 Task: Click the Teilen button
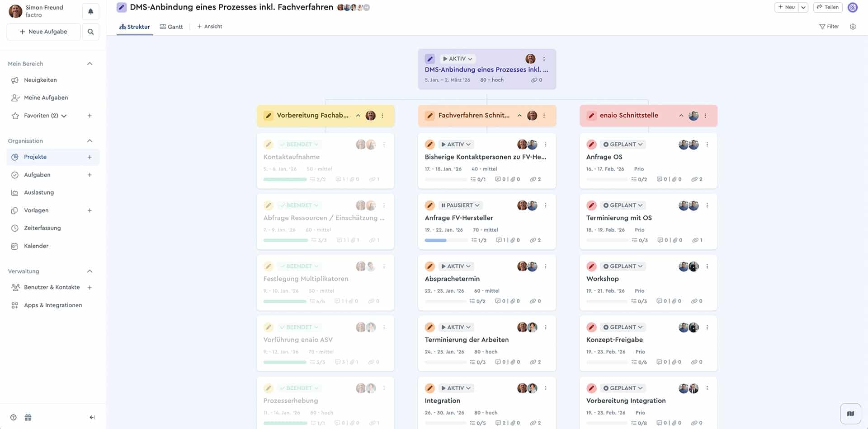tap(828, 7)
